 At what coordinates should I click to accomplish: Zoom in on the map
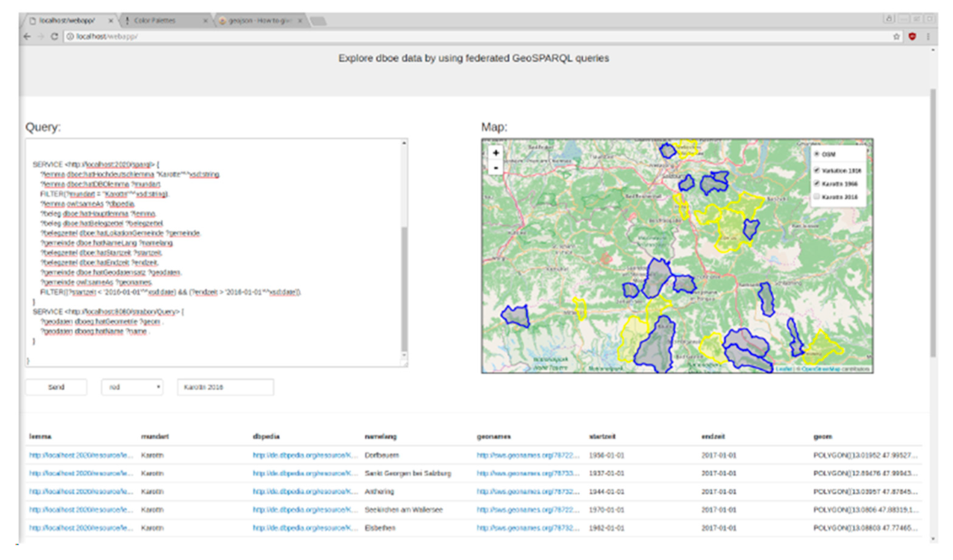click(x=496, y=153)
